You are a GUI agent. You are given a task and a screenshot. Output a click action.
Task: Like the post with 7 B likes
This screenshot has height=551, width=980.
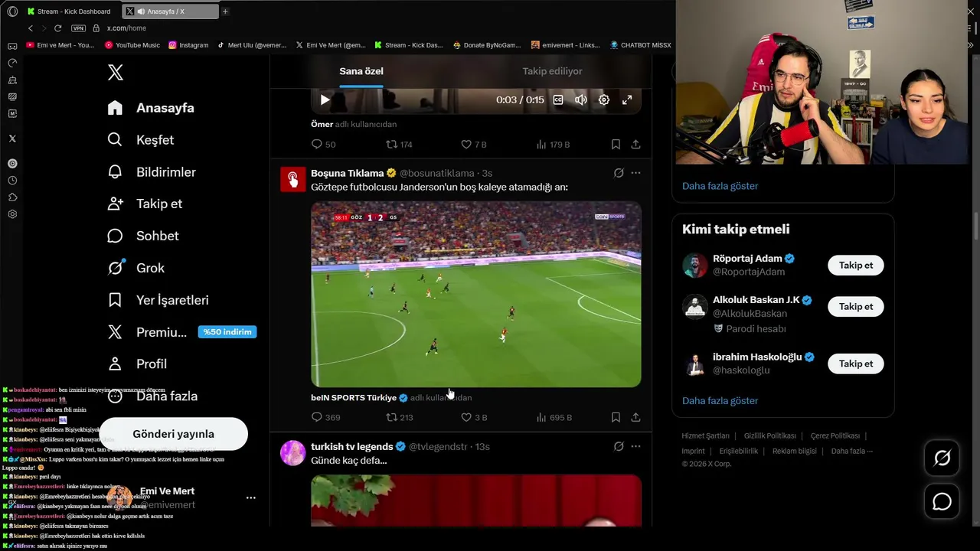[473, 144]
